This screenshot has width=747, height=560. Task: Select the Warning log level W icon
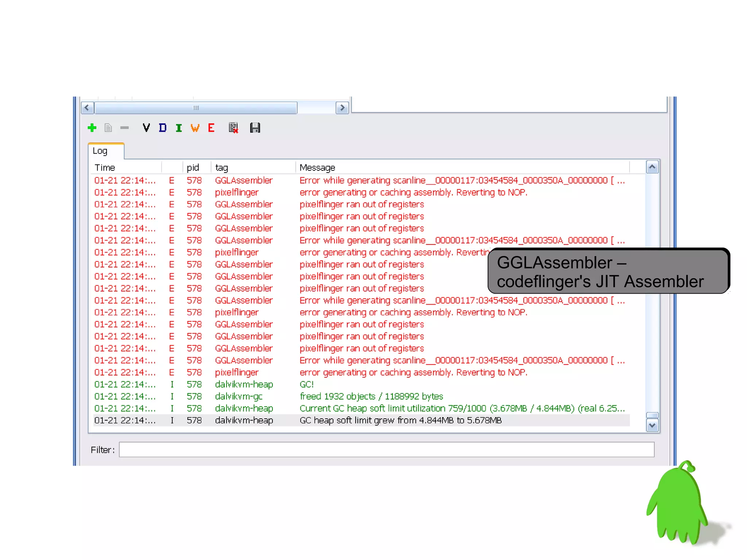[195, 128]
